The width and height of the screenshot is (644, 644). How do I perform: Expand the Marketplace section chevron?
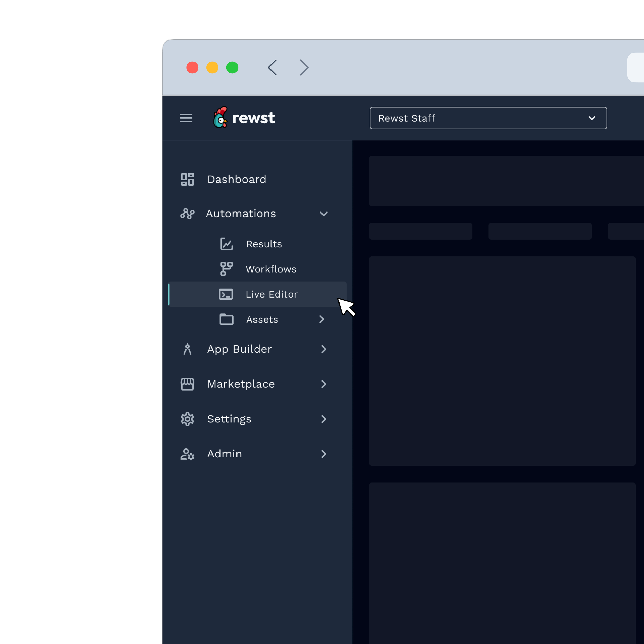(x=324, y=384)
